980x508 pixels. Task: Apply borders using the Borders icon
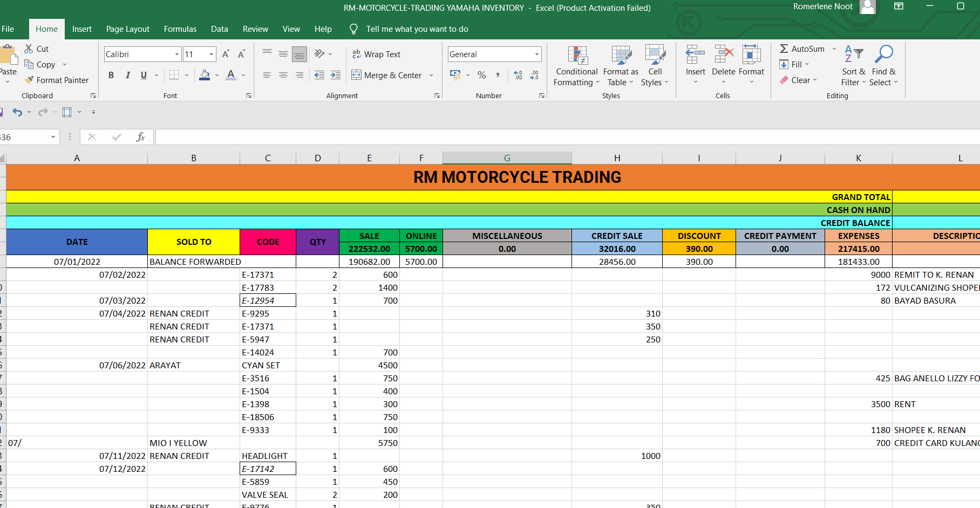pos(174,75)
